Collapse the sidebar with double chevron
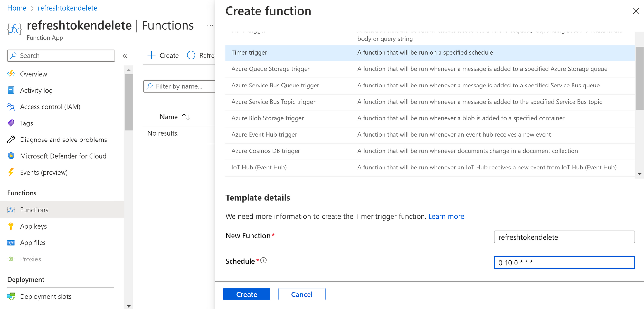644x309 pixels. click(125, 56)
